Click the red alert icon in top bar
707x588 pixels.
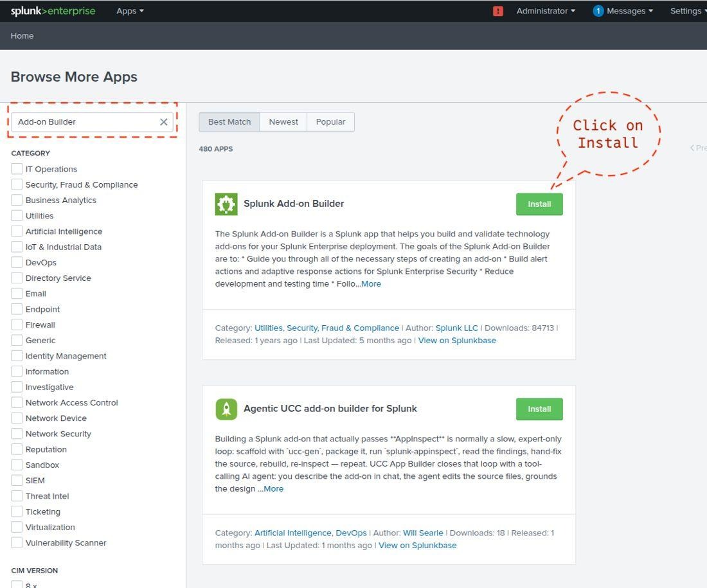tap(497, 11)
